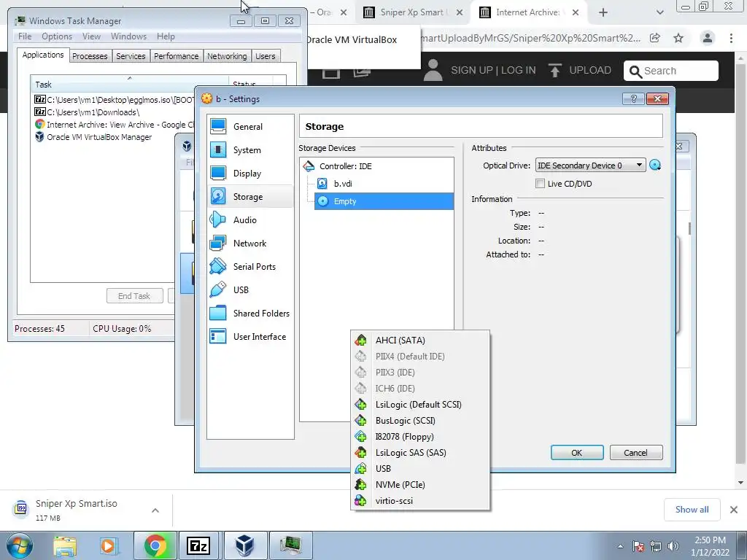
Task: Click the Settings dialog help button
Action: (634, 98)
